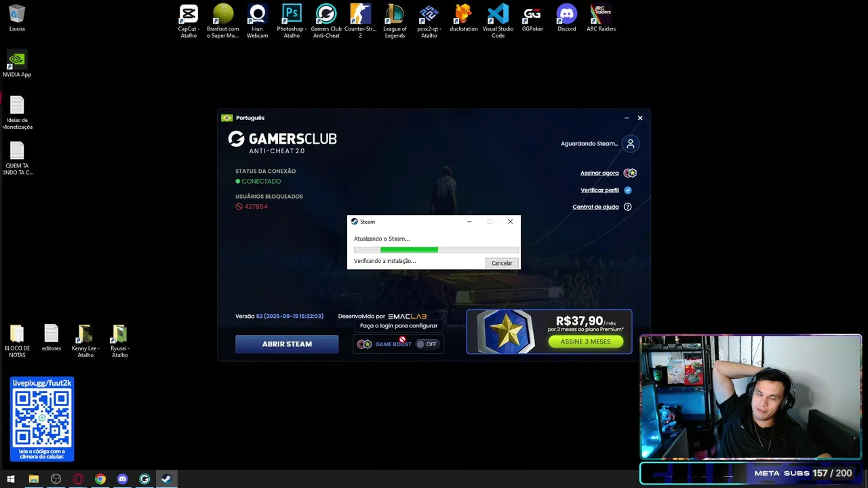Open League of Legends desktop icon

tap(395, 21)
